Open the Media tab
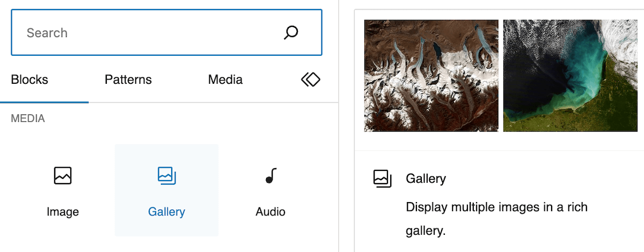 pyautogui.click(x=225, y=80)
